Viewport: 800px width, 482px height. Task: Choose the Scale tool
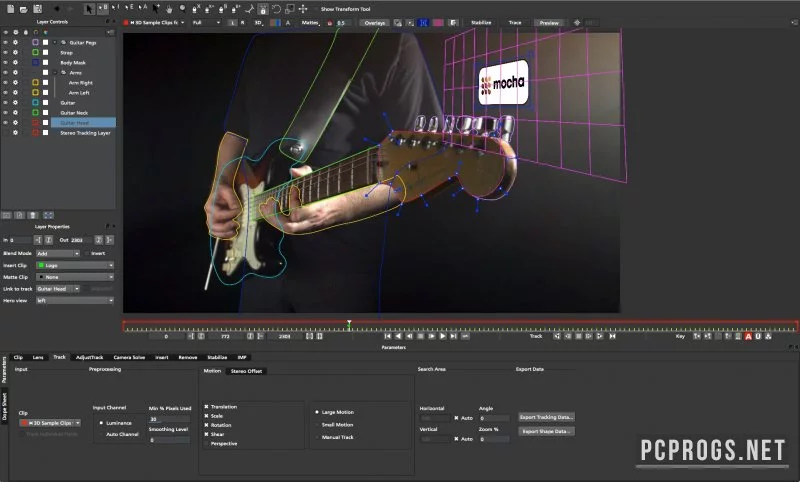click(x=289, y=9)
